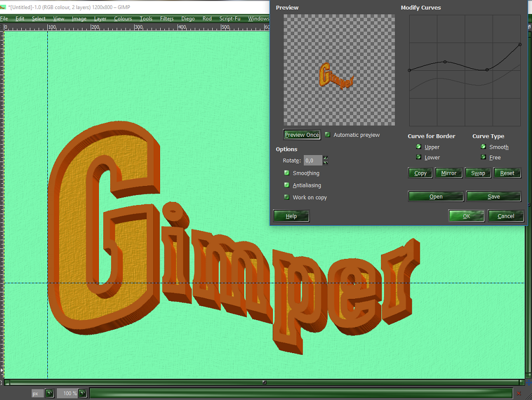Click Cancel in the curve dialog
532x400 pixels.
(506, 216)
